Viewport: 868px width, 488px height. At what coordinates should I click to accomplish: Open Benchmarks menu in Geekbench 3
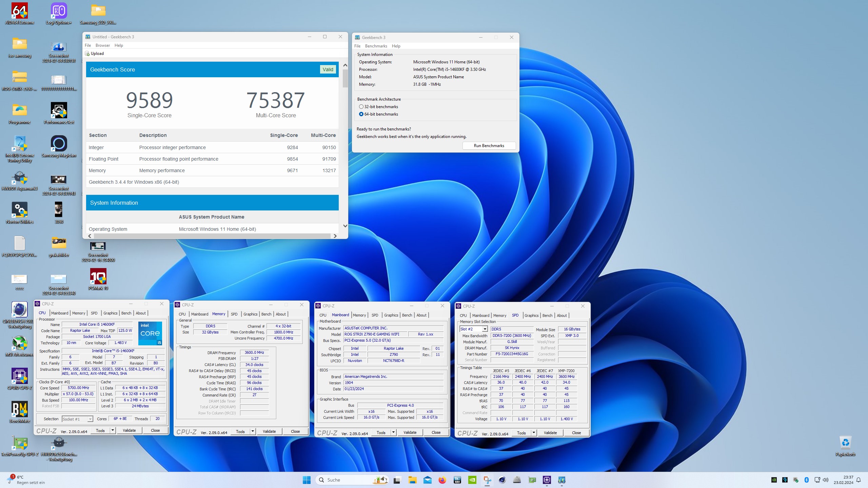coord(376,46)
